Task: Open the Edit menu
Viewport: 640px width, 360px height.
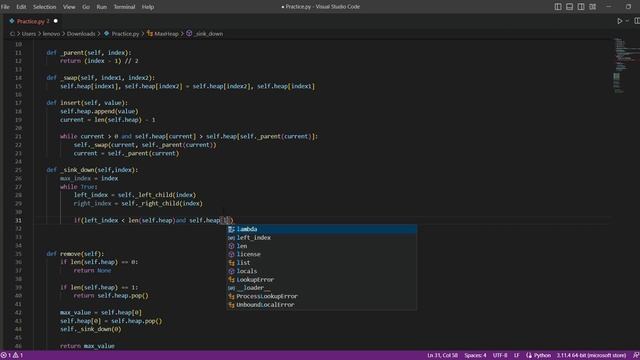Action: 21,7
